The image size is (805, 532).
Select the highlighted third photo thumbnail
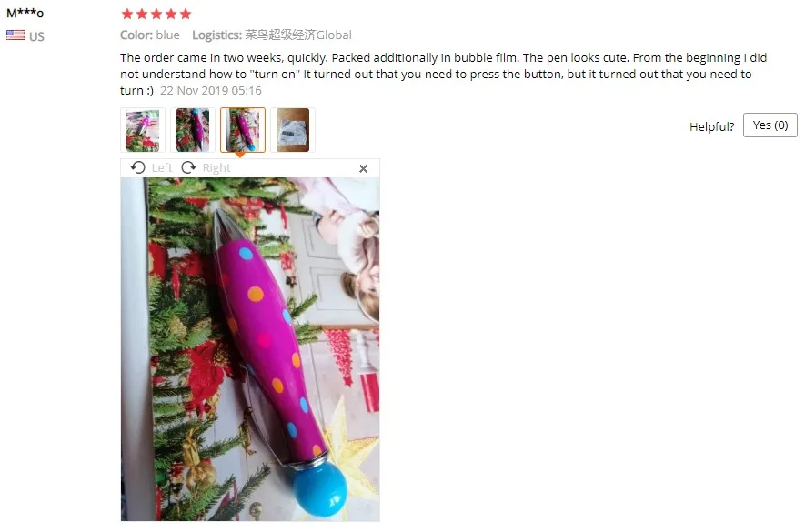[x=243, y=130]
